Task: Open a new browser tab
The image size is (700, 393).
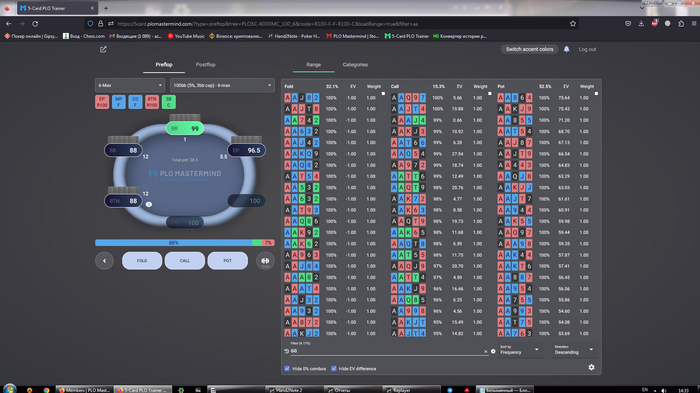Action: point(106,8)
